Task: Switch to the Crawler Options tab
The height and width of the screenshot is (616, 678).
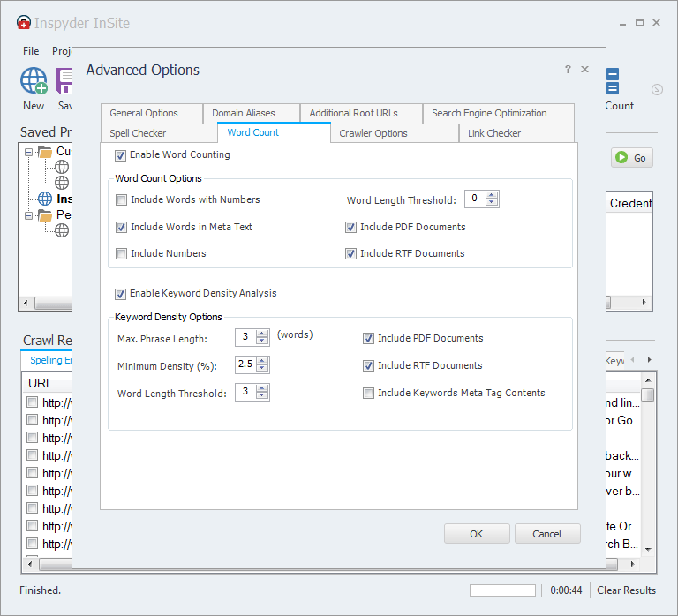Action: point(395,133)
